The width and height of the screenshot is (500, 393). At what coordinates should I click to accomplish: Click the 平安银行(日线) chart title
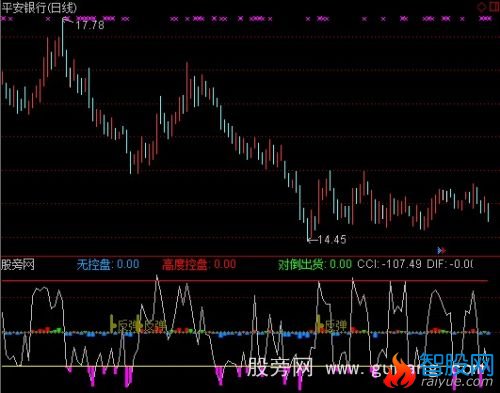click(39, 7)
